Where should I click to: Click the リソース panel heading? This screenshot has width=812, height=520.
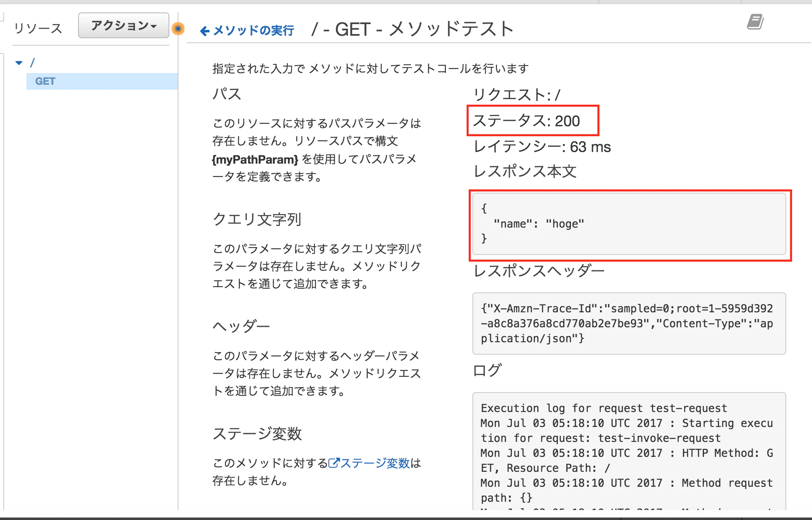(38, 28)
